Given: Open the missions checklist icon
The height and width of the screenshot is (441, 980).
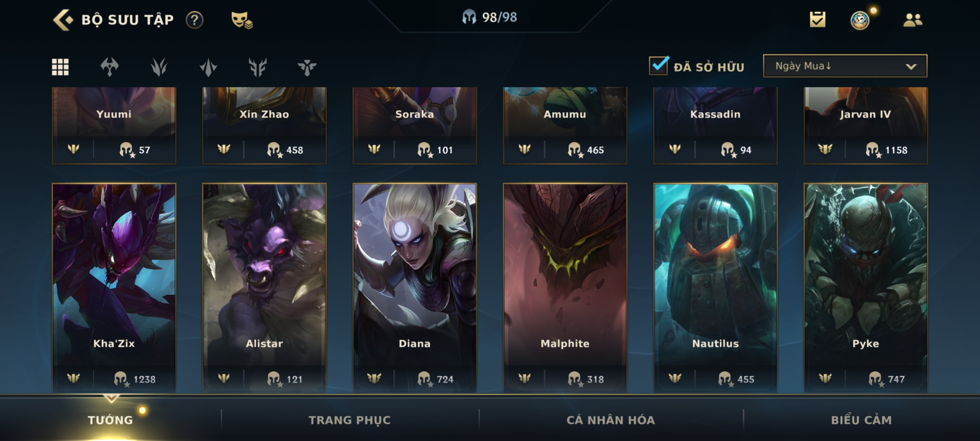Looking at the screenshot, I should coord(818,19).
